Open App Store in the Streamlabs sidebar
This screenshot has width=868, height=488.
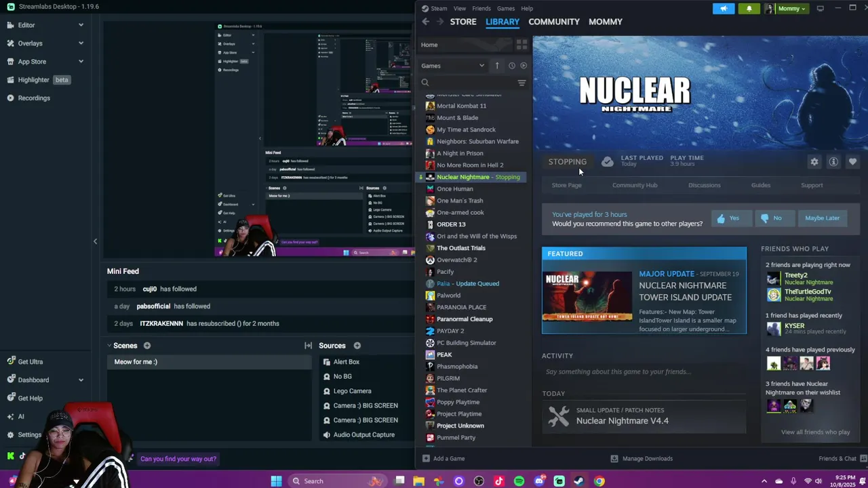[x=32, y=62]
